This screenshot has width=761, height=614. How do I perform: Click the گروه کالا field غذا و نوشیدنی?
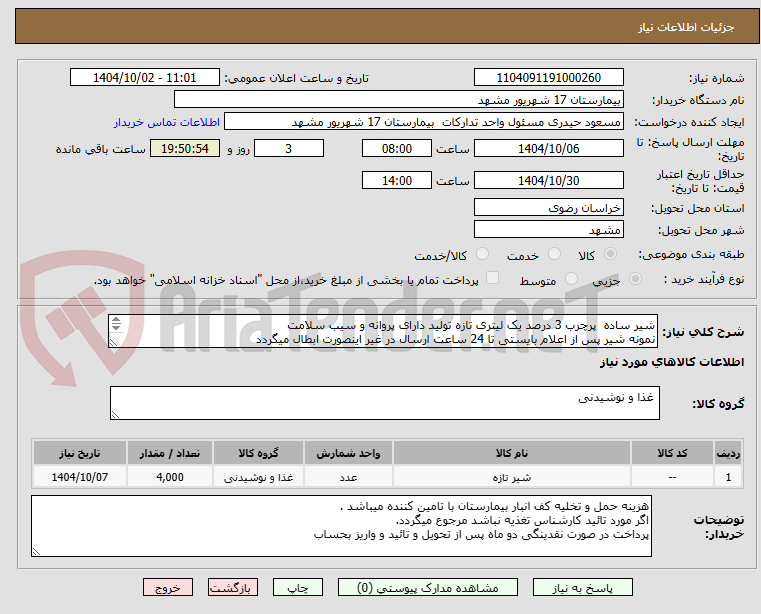click(384, 403)
